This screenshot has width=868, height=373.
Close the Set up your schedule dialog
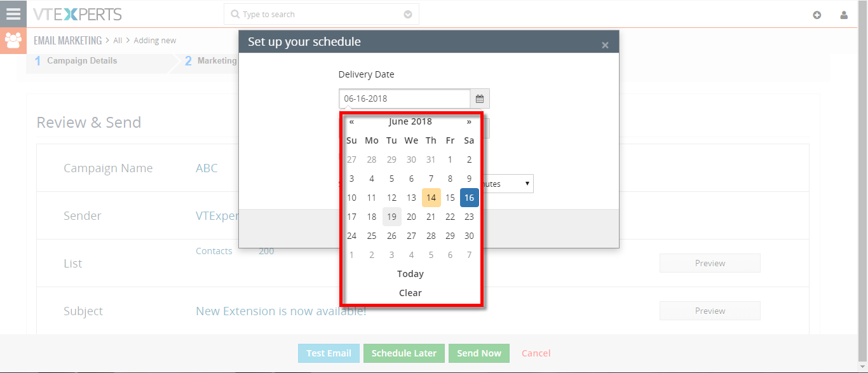(x=605, y=45)
